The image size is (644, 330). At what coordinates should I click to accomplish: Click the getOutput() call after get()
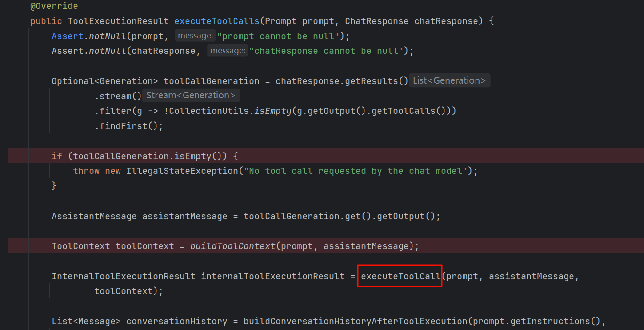tap(404, 217)
